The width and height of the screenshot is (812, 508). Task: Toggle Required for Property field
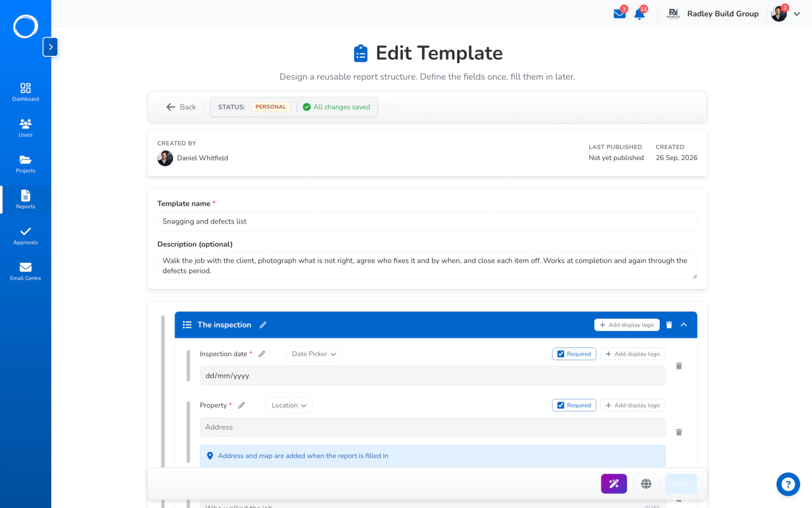point(574,405)
